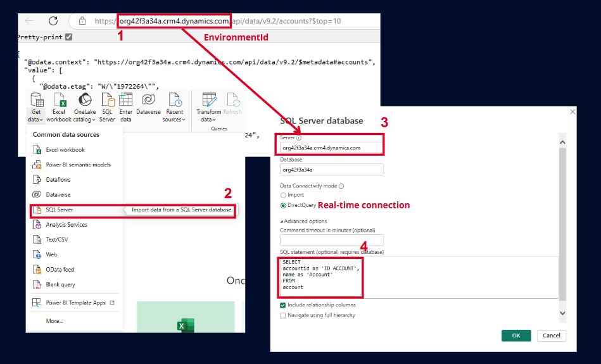Click Data Connectivity mode info icon
Screen dimensions: 601x364
point(341,186)
